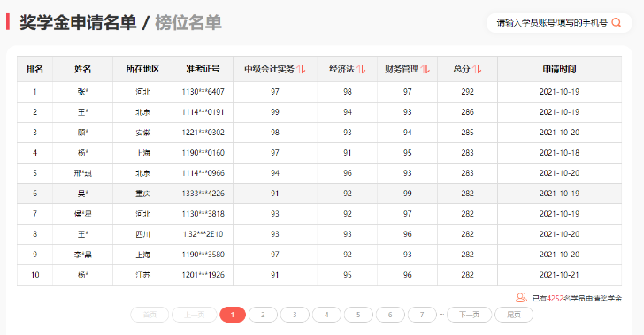Image resolution: width=644 pixels, height=335 pixels.
Task: Switch to 榜位名单 tab
Action: click(188, 23)
